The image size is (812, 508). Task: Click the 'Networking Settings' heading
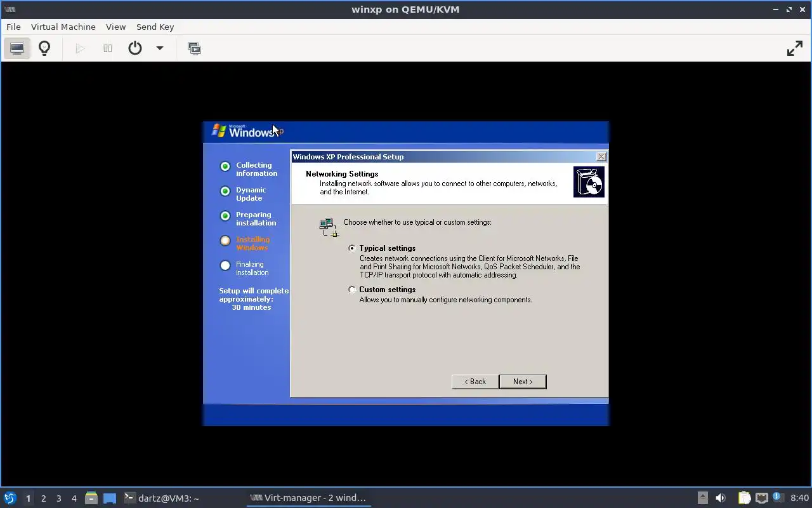pyautogui.click(x=342, y=174)
